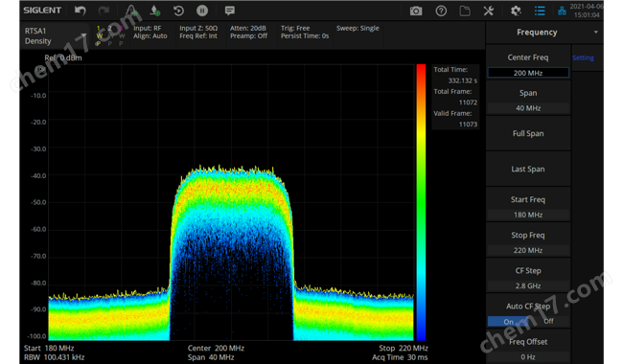
Task: Open the wrench and screwdriver tools icon
Action: click(x=488, y=11)
